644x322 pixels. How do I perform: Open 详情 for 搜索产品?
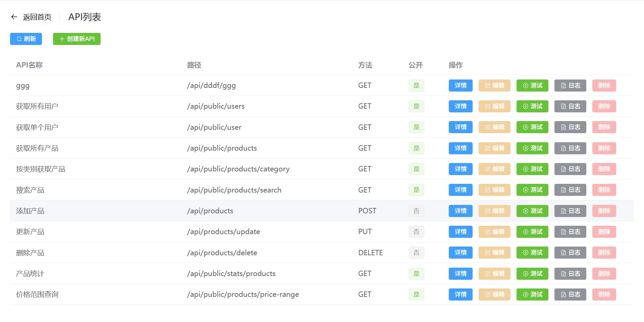click(461, 190)
